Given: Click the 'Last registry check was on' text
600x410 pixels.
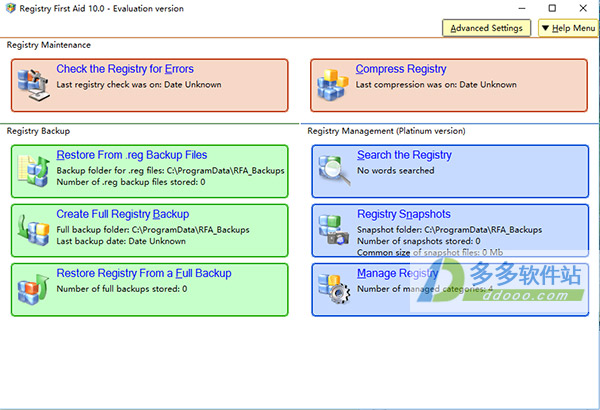Looking at the screenshot, I should click(x=139, y=85).
